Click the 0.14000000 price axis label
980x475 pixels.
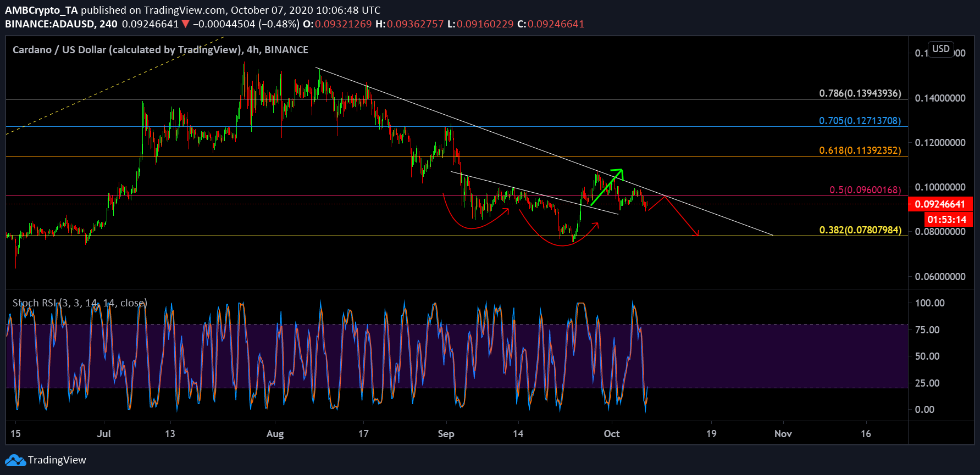pyautogui.click(x=940, y=98)
